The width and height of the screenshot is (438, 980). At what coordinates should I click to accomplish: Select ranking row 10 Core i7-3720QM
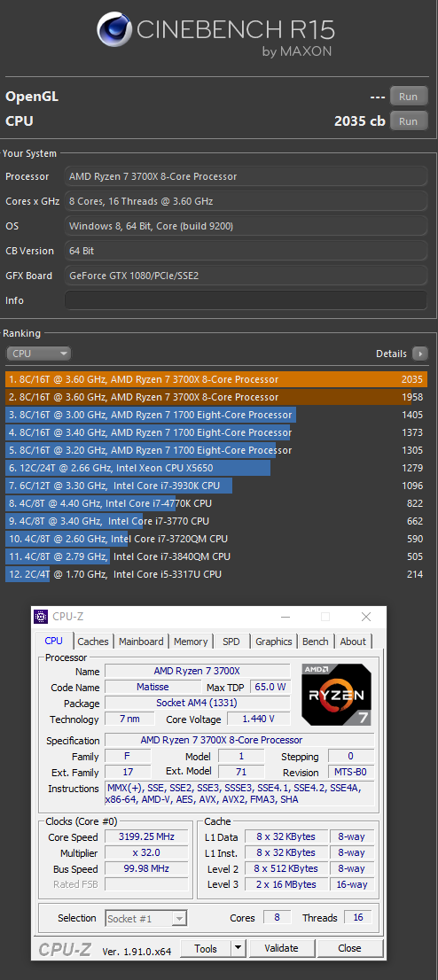click(216, 539)
